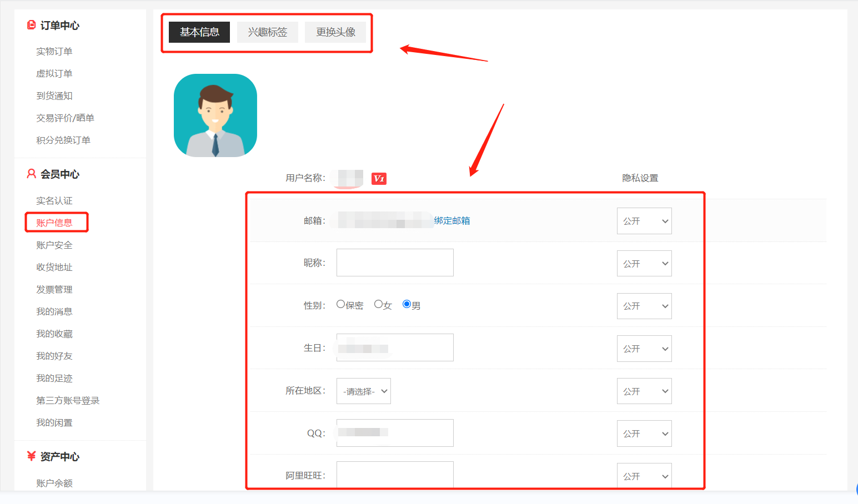
Task: Click the 会员中心 person icon
Action: tap(32, 174)
